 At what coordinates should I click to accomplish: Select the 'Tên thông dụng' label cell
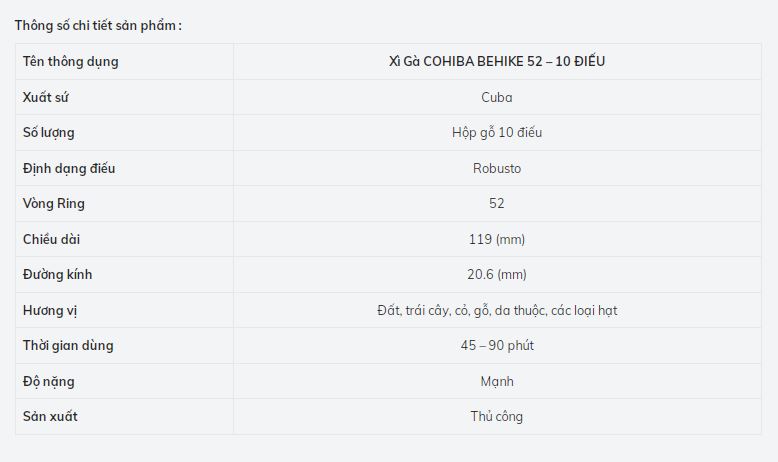click(x=70, y=62)
